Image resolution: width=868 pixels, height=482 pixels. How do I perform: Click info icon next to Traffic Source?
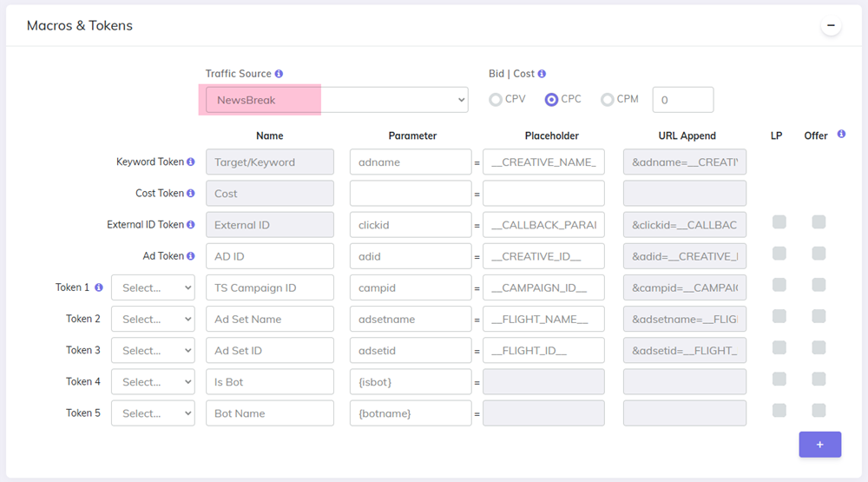(279, 74)
